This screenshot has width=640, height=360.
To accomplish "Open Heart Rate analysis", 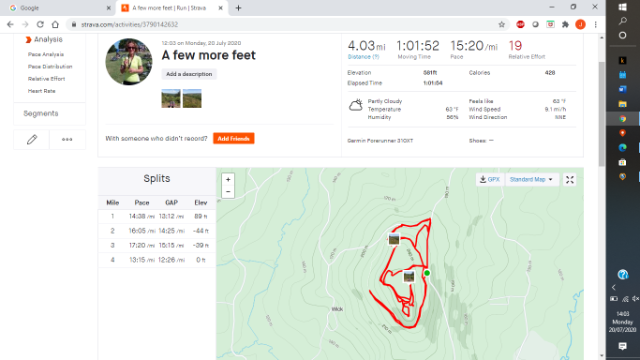I will click(x=42, y=91).
